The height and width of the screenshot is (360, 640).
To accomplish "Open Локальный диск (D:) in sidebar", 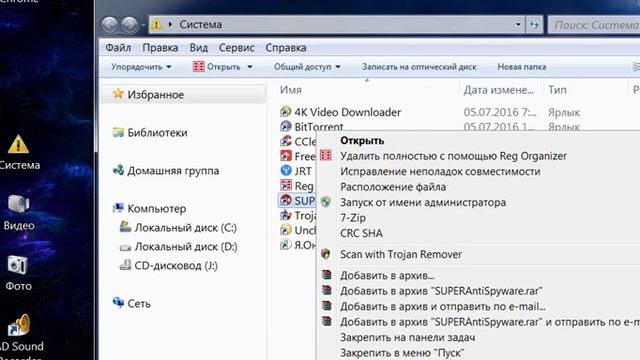I will [186, 247].
